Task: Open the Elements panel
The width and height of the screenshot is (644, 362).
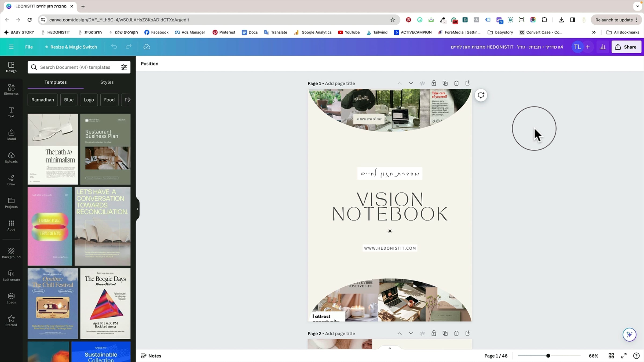Action: pyautogui.click(x=11, y=90)
